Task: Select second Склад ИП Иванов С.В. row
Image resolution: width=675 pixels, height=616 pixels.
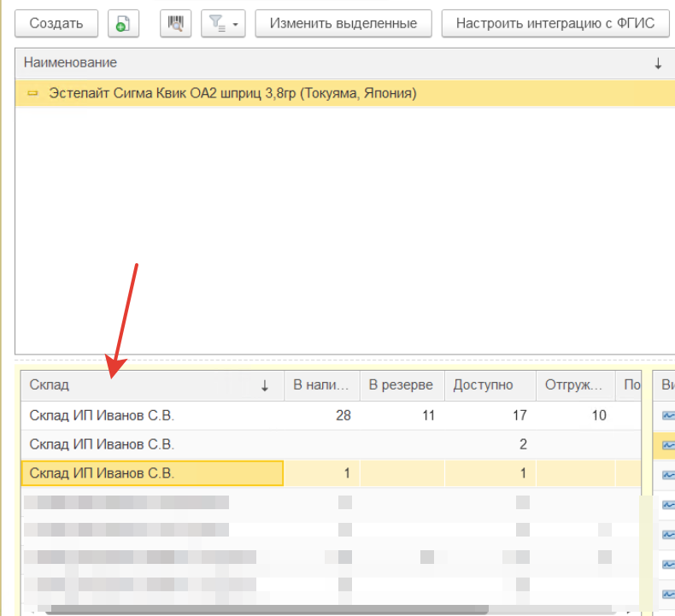Action: click(x=331, y=444)
